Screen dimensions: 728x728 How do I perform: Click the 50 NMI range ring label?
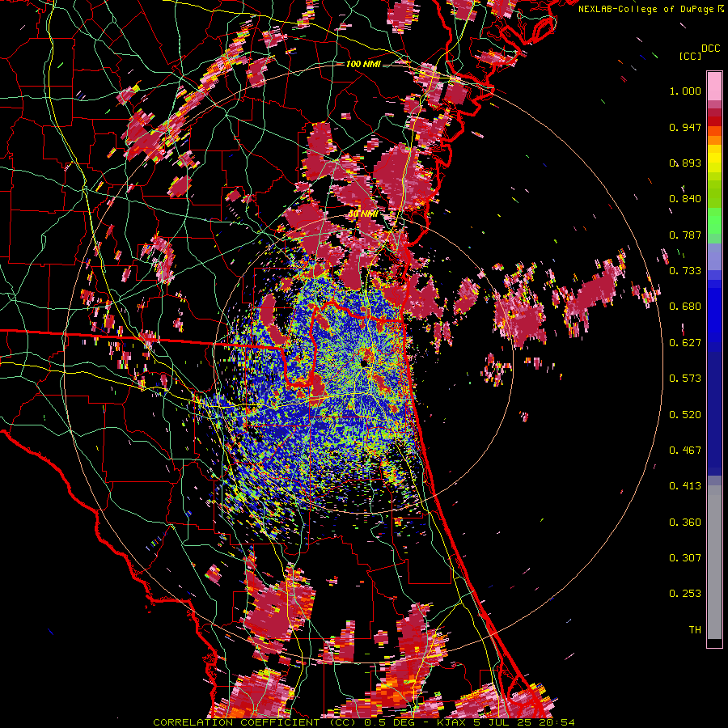click(x=362, y=214)
